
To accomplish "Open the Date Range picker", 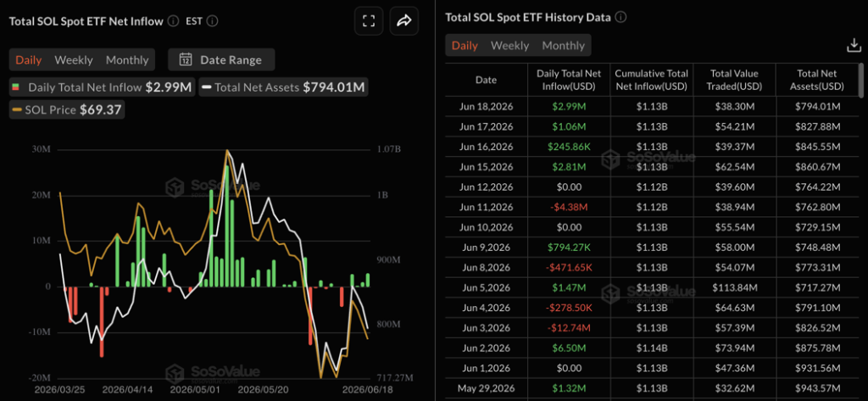I will point(221,60).
